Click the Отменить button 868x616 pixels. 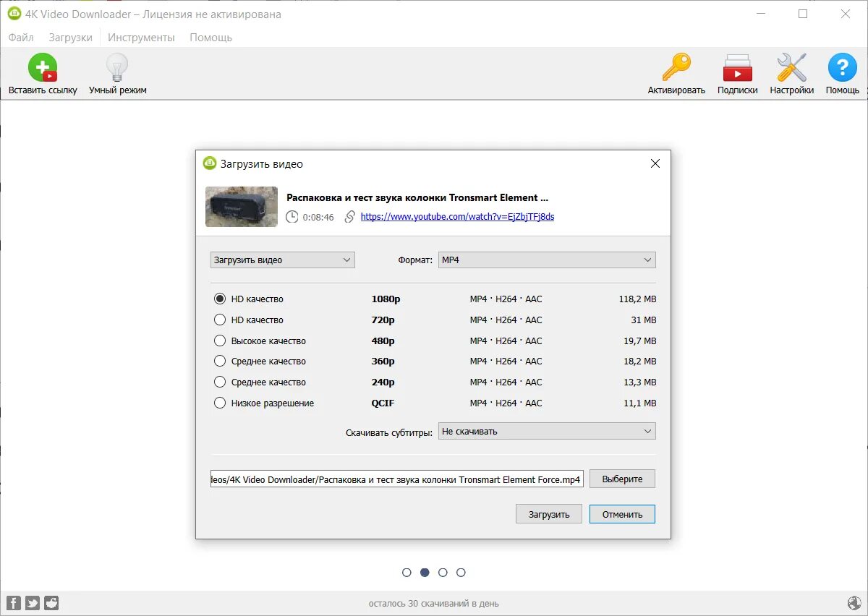(622, 514)
